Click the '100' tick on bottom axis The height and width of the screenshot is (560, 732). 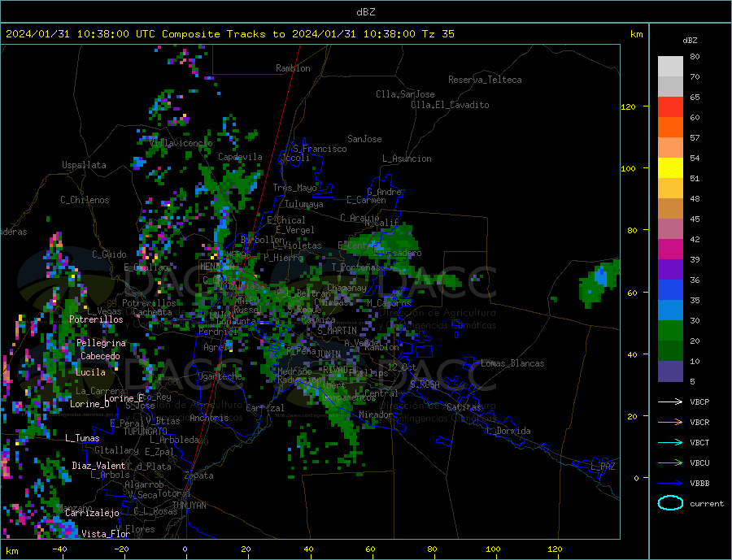(494, 549)
